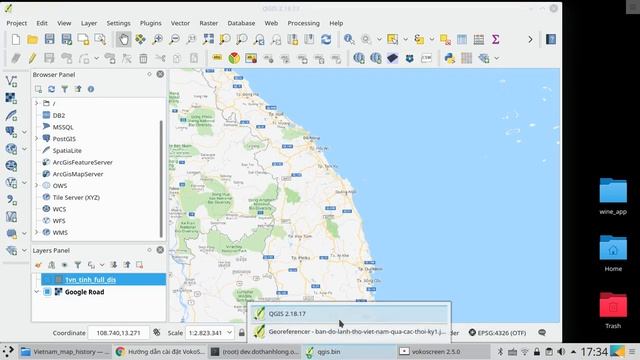This screenshot has height=360, width=640.
Task: Toggle visibility of Google Road layer
Action: click(47, 292)
